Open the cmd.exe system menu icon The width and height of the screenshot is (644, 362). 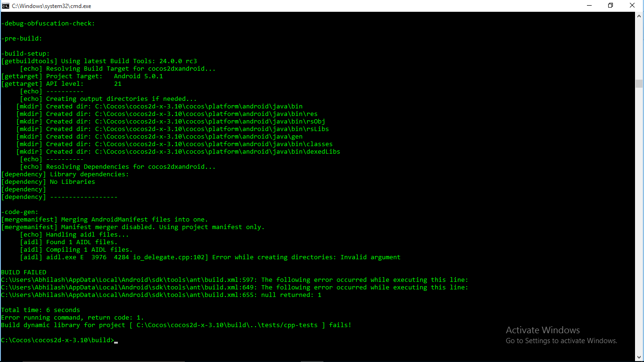6,6
